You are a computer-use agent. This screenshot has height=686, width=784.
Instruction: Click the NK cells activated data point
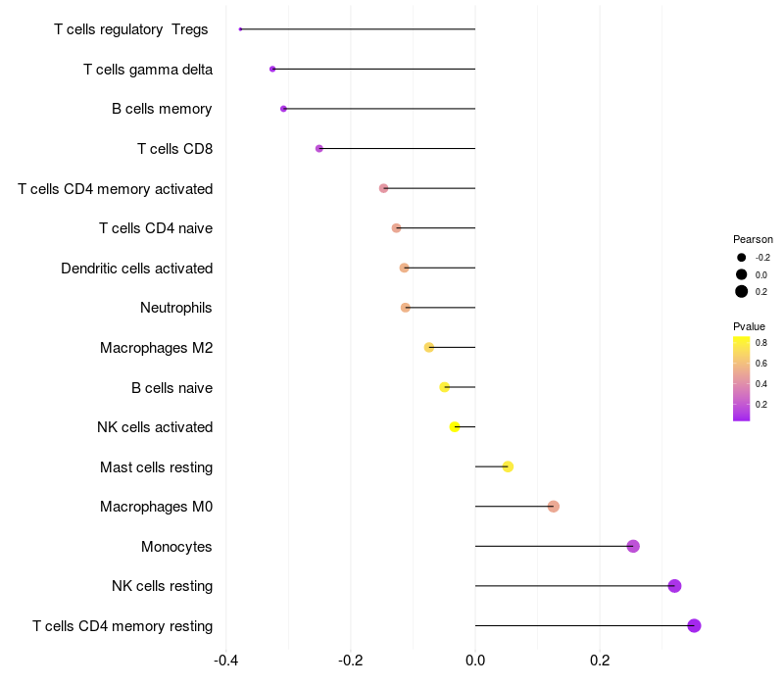(x=455, y=427)
